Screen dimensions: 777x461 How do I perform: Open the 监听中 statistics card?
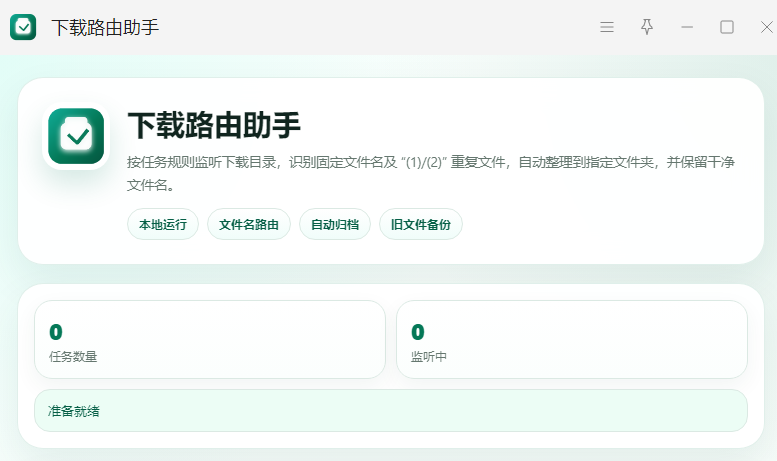[572, 340]
